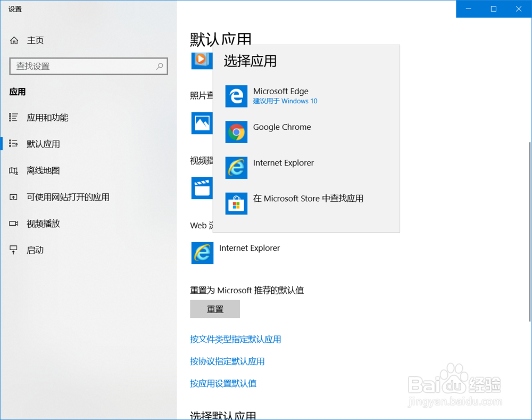Click the Microsoft Store shopping bag icon
Image resolution: width=532 pixels, height=420 pixels.
click(x=236, y=203)
